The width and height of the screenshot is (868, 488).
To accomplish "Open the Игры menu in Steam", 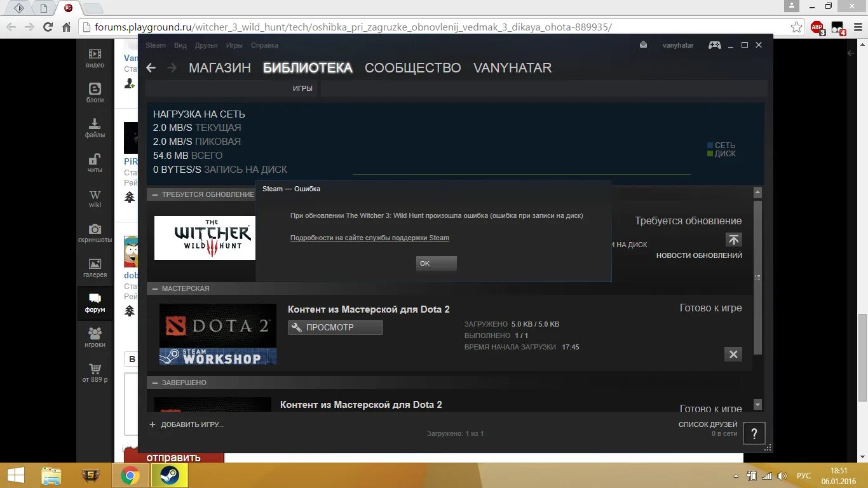I will pos(234,45).
